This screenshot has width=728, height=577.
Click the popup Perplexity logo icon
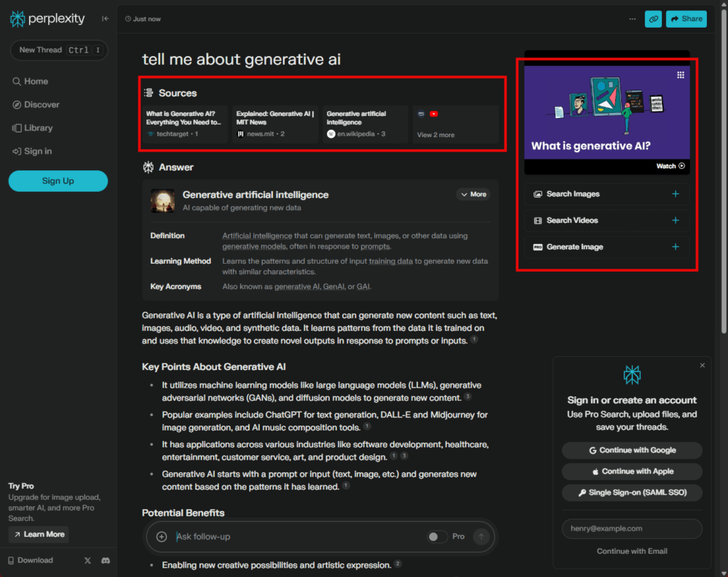point(632,374)
